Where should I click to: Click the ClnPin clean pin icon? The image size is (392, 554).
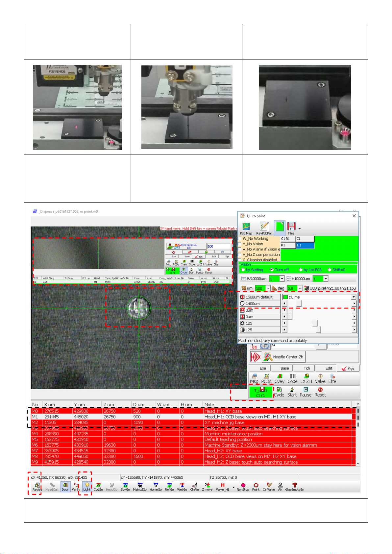194,487
